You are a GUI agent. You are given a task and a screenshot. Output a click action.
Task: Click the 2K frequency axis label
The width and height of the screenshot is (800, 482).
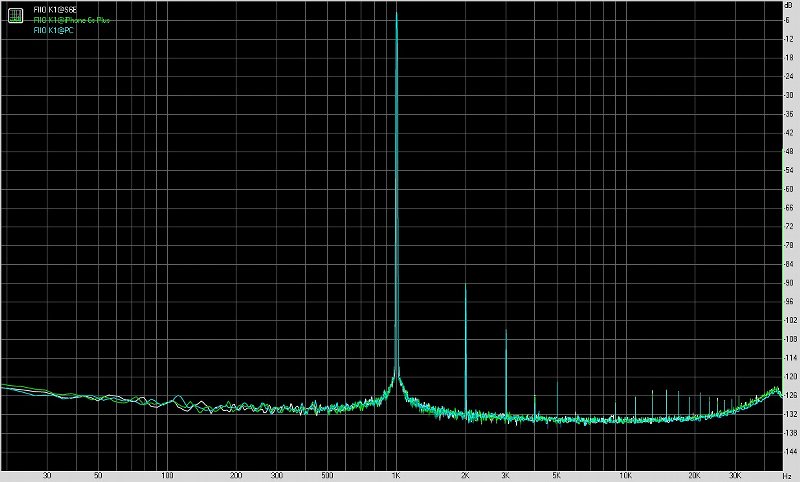click(x=466, y=475)
